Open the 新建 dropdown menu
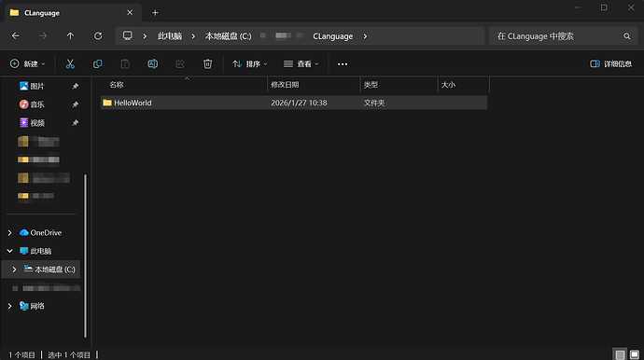Screen dimensions: 644x360 pyautogui.click(x=27, y=64)
